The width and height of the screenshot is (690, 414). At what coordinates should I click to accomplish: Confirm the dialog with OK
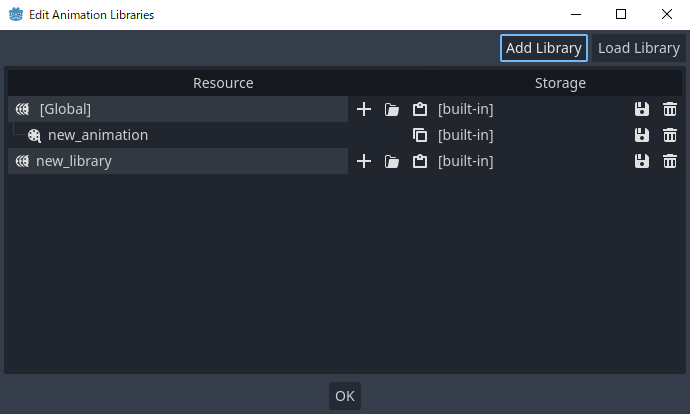[x=345, y=396]
